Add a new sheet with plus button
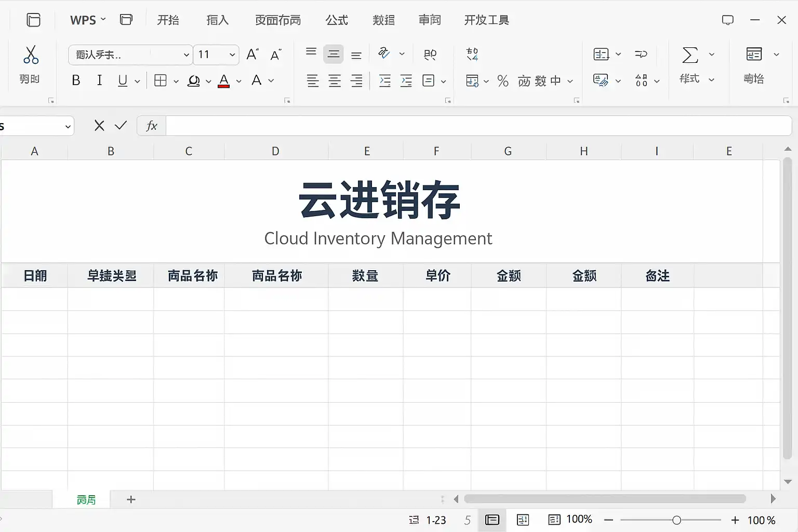 [x=131, y=499]
